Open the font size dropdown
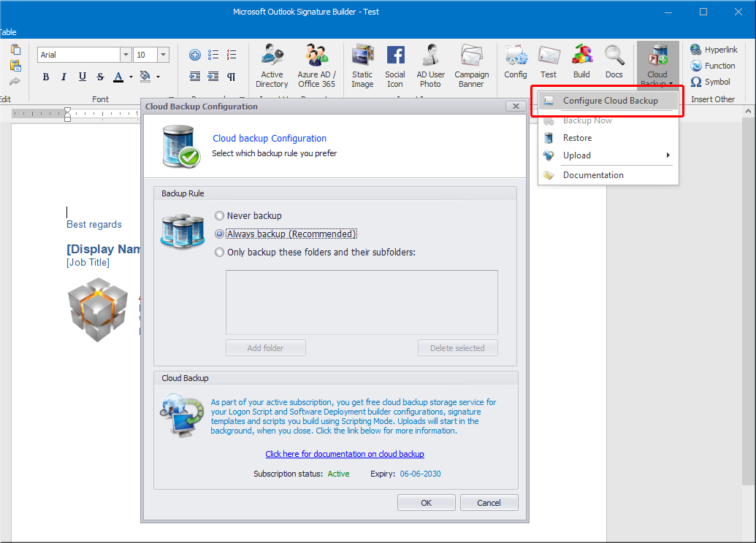 164,55
